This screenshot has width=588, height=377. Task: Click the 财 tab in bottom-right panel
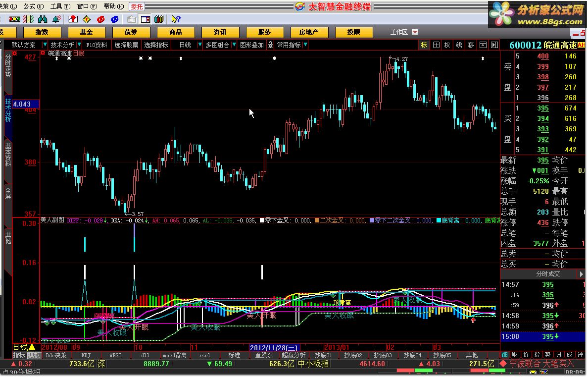tap(515, 355)
